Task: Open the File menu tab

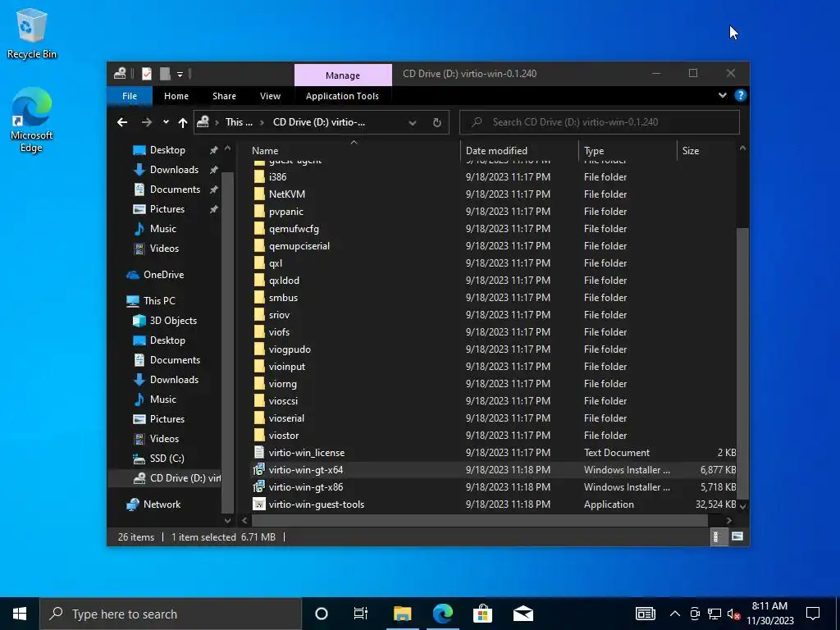Action: [x=130, y=96]
